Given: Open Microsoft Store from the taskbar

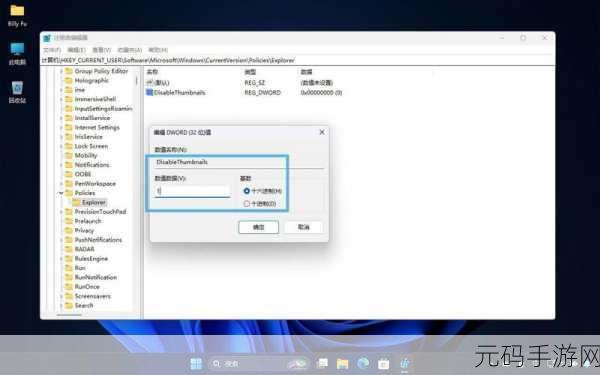Looking at the screenshot, I should pos(383,364).
